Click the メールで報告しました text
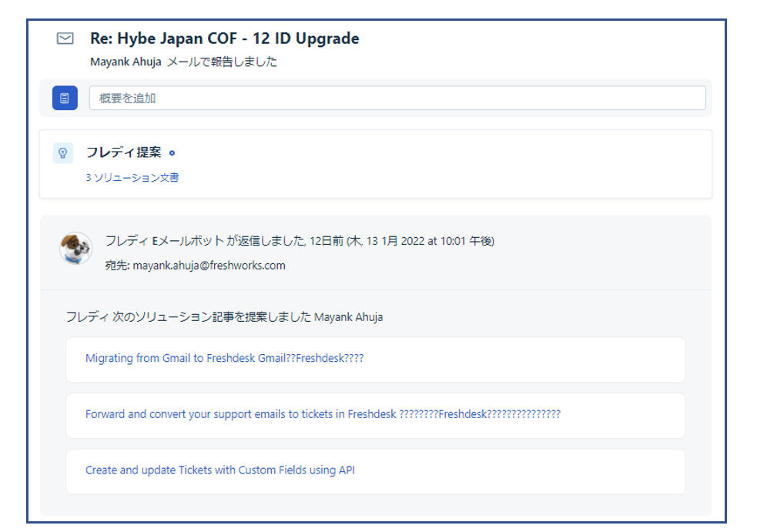This screenshot has height=532, width=757. pos(222,62)
